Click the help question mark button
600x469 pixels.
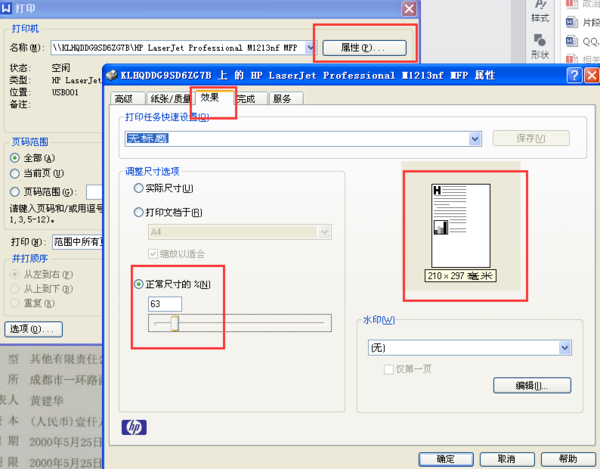[x=574, y=75]
